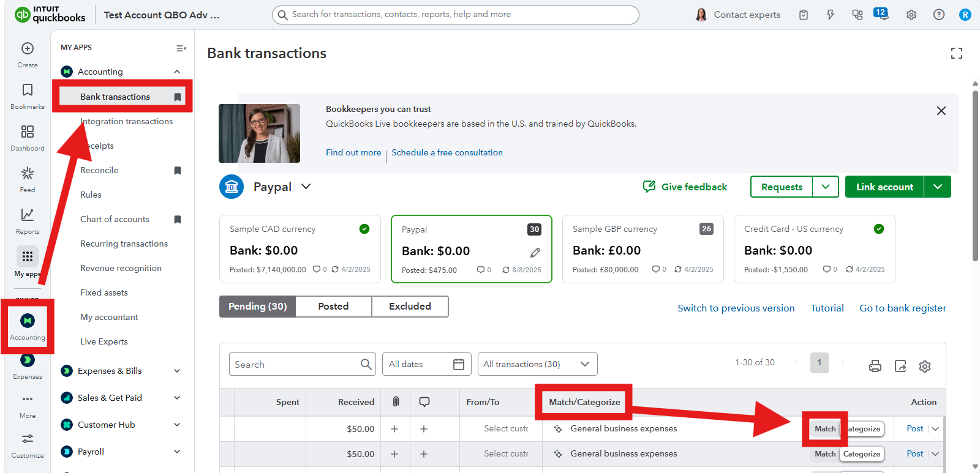Screen dimensions: 980x473
Task: Choose Match in the second transaction row
Action: (824, 454)
